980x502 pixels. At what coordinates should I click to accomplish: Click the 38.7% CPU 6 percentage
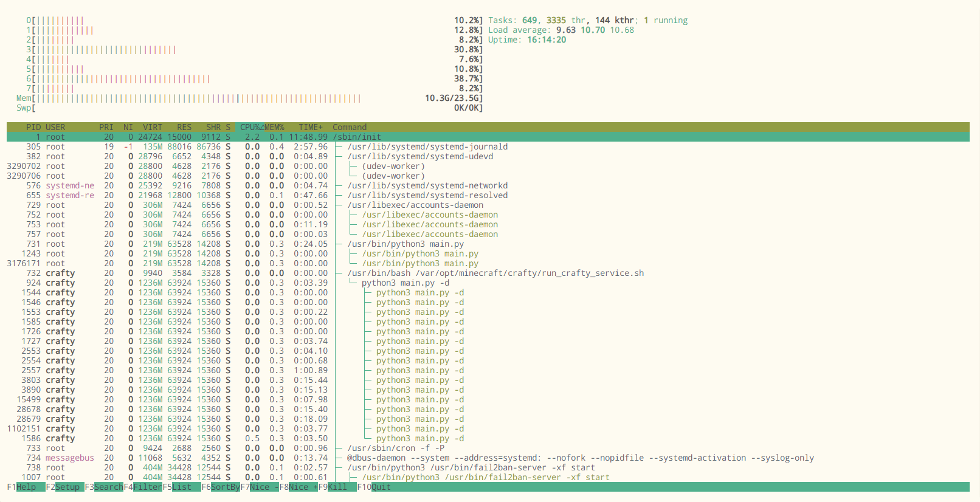[466, 78]
